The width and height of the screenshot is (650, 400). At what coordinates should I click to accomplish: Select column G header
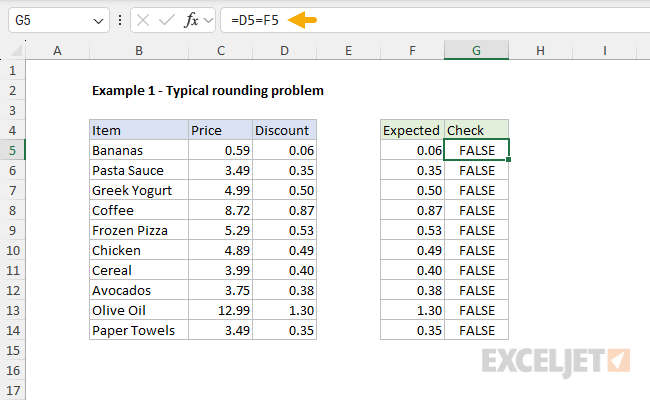(x=476, y=51)
